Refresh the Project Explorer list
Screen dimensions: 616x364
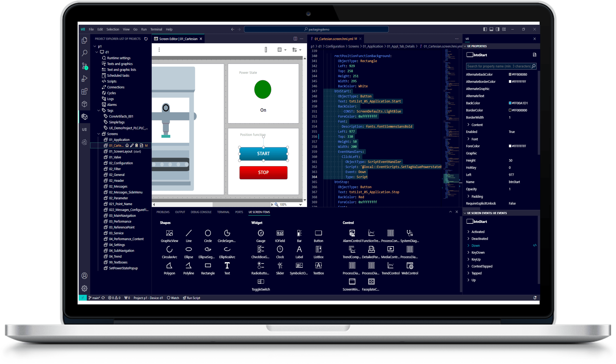point(146,39)
